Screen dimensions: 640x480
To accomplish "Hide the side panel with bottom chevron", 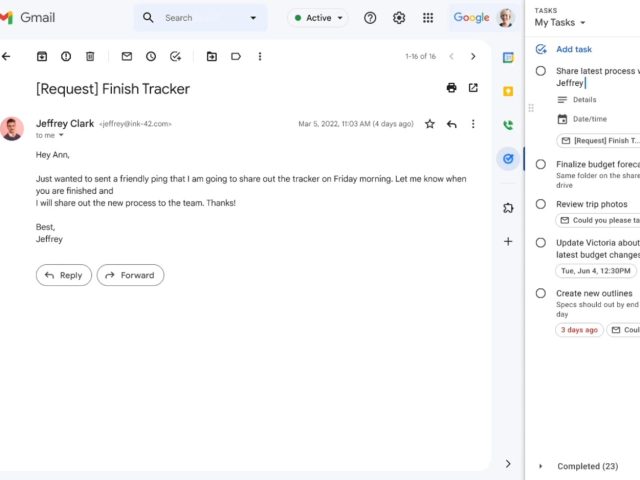I will (508, 464).
